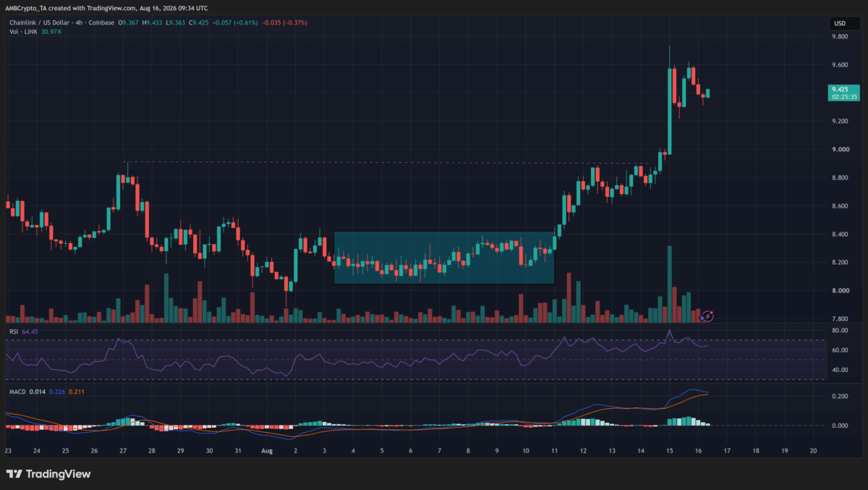This screenshot has height=490, width=868.
Task: Click the RSI value 64.45
Action: tap(30, 331)
